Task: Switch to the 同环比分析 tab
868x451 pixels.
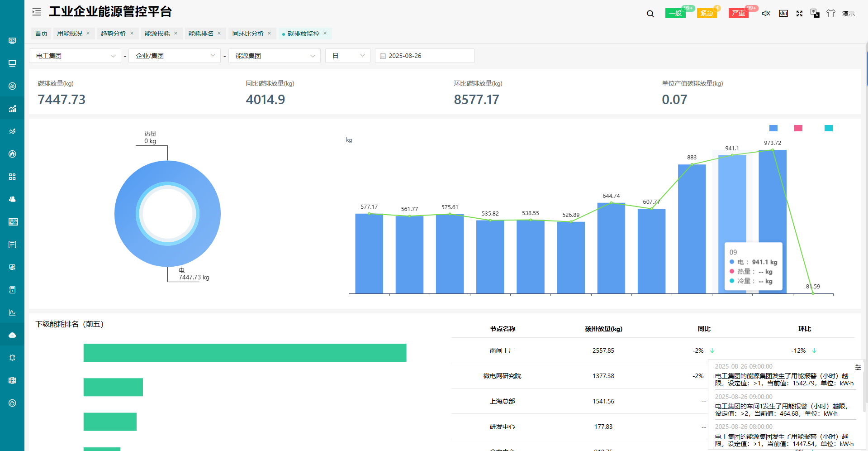Action: (248, 34)
